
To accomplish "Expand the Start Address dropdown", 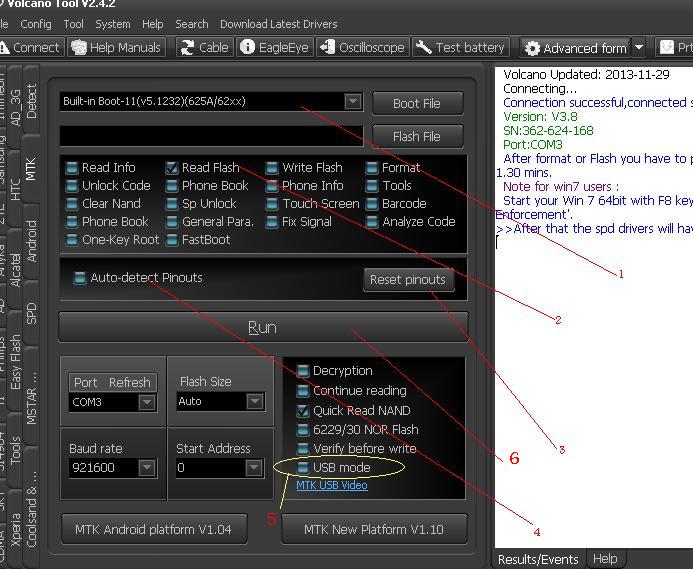I will click(x=254, y=468).
